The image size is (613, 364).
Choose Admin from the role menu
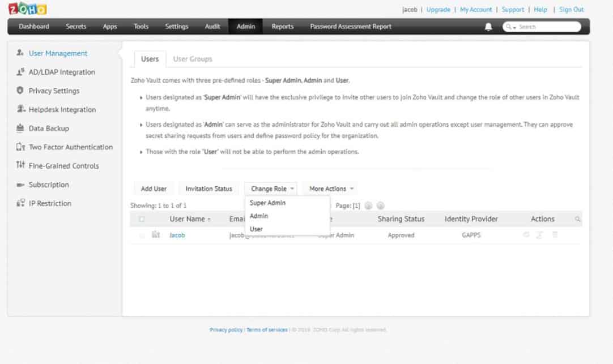[x=259, y=216]
